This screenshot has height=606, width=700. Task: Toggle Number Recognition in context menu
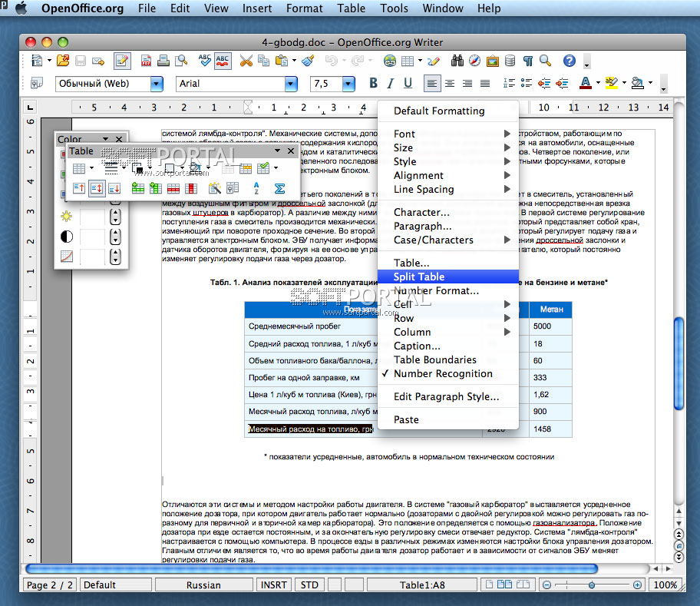447,374
